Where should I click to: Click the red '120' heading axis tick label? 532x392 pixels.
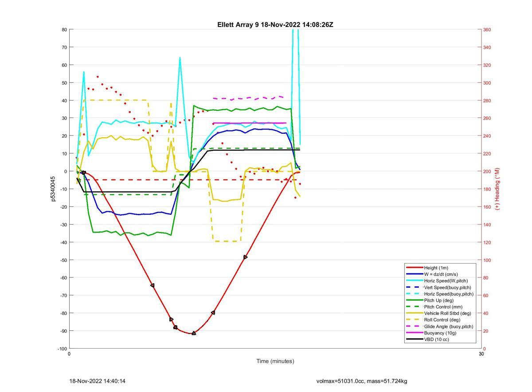click(487, 242)
